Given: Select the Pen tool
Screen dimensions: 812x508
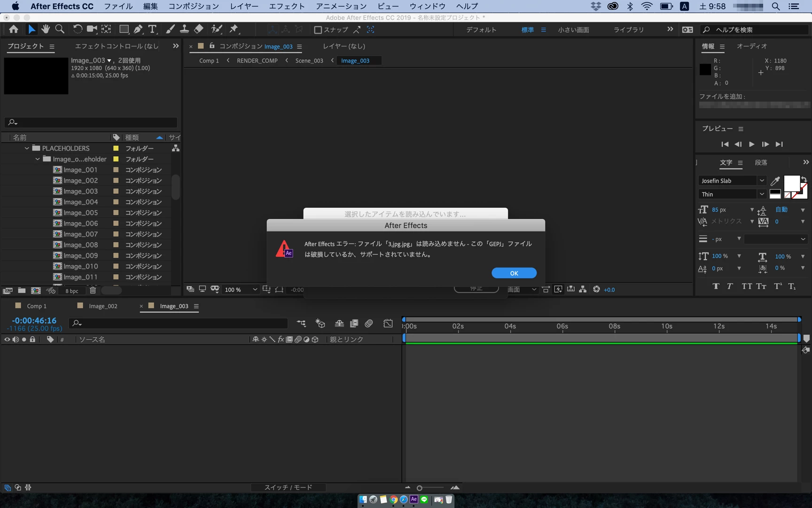Looking at the screenshot, I should [x=138, y=29].
